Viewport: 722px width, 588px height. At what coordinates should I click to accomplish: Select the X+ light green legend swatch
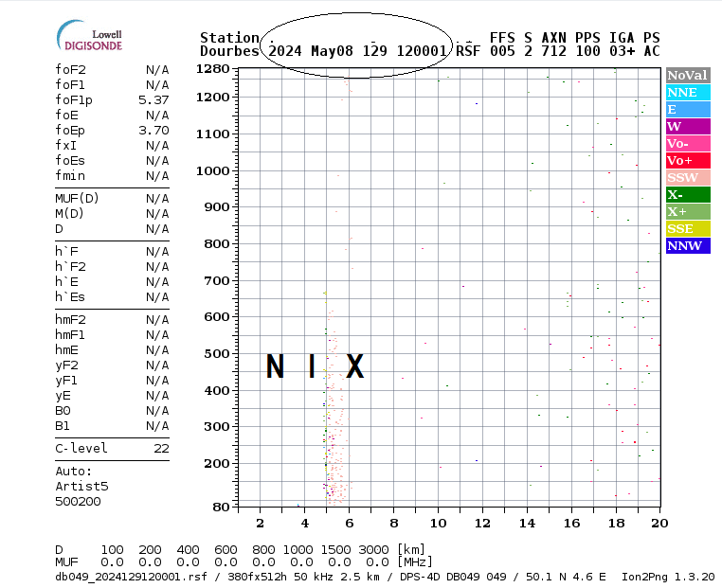click(x=687, y=212)
